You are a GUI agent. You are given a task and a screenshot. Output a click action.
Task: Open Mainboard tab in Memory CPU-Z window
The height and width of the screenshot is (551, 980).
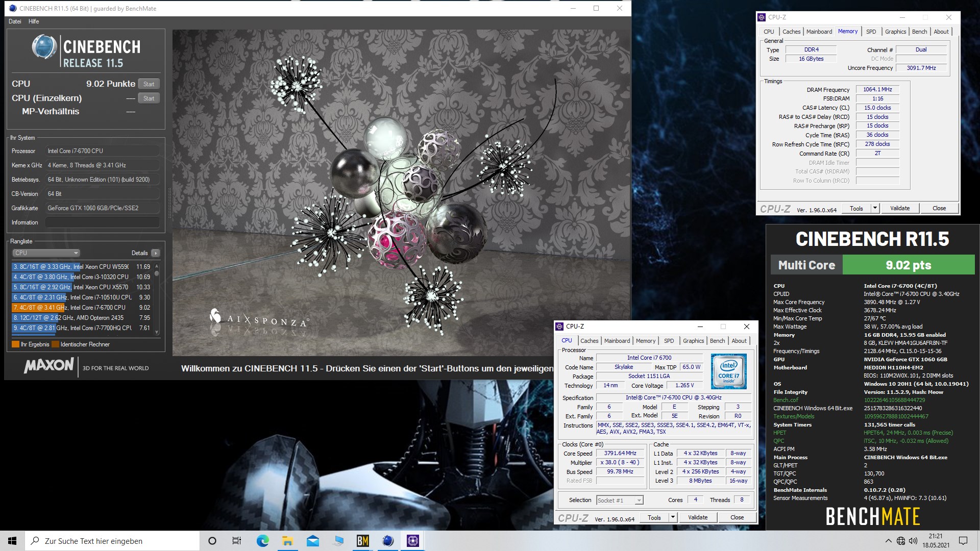coord(819,32)
